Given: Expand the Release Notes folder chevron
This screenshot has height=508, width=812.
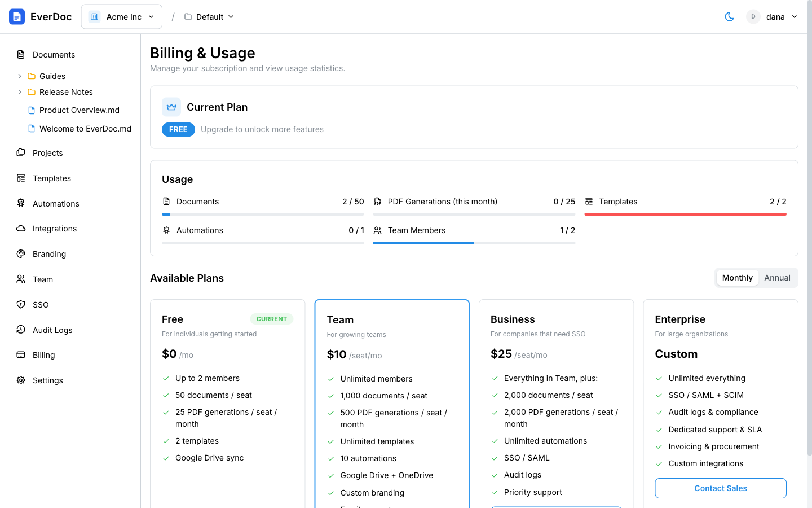Looking at the screenshot, I should 19,92.
